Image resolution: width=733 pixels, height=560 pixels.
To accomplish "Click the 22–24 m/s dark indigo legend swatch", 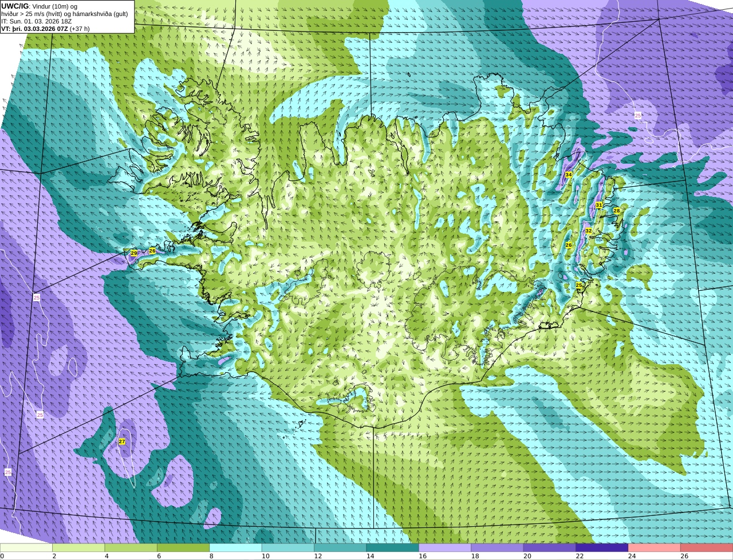I will coord(602,548).
